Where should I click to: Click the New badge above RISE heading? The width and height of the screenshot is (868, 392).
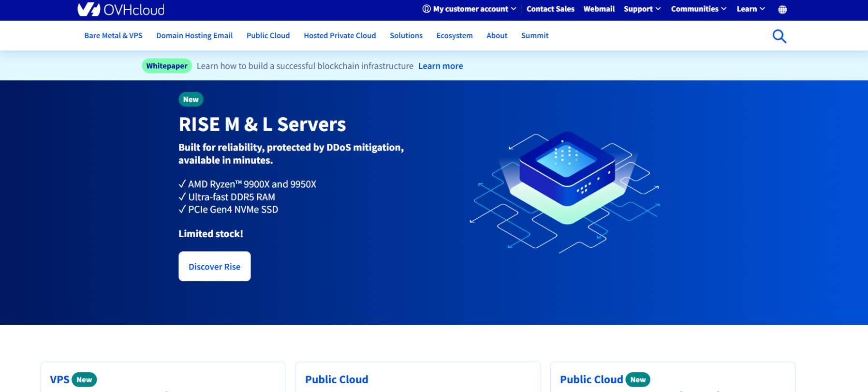click(191, 99)
